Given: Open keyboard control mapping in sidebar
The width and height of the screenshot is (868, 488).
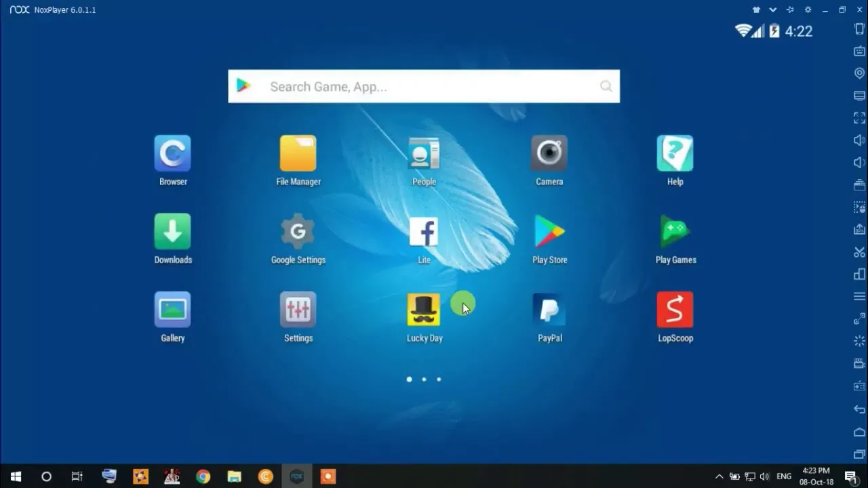Looking at the screenshot, I should (859, 51).
